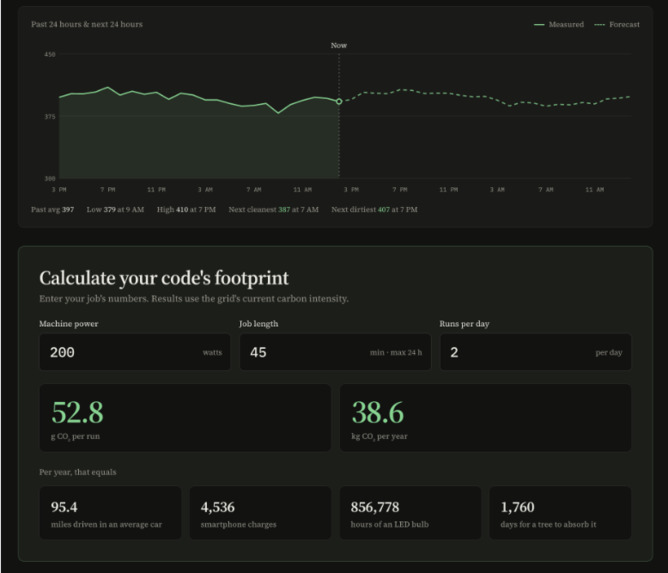Click the 450 y-axis label
668x573 pixels.
click(50, 55)
